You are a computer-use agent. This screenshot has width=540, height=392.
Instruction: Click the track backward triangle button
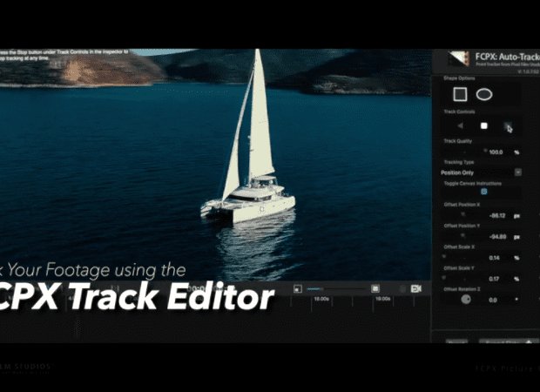pos(461,126)
